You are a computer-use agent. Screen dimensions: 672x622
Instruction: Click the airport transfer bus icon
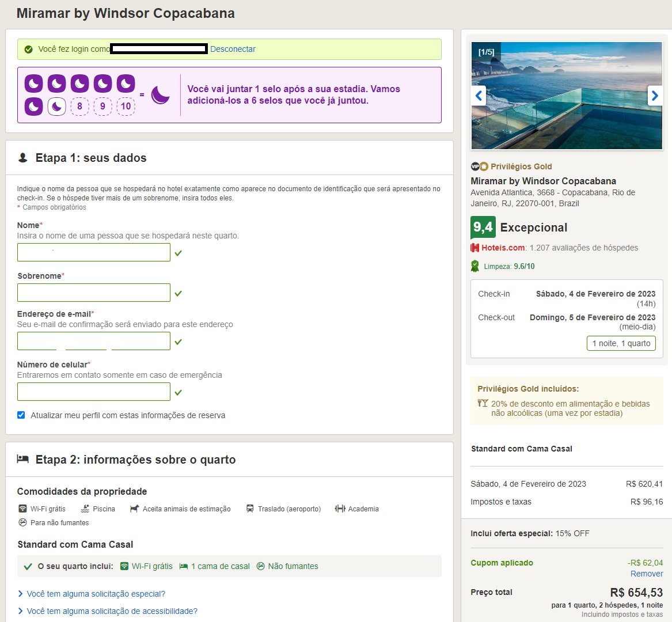[x=250, y=509]
